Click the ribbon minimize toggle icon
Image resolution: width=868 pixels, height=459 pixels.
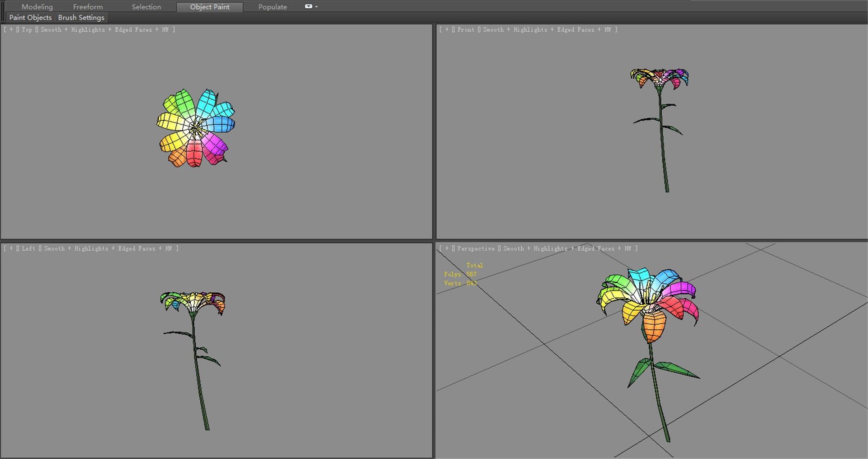pyautogui.click(x=308, y=6)
